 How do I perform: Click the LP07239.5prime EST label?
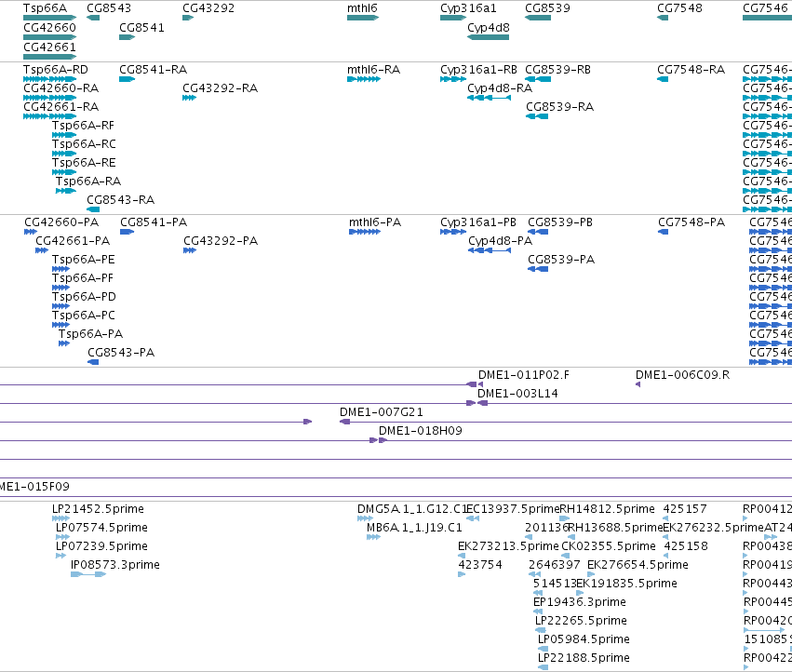[101, 546]
